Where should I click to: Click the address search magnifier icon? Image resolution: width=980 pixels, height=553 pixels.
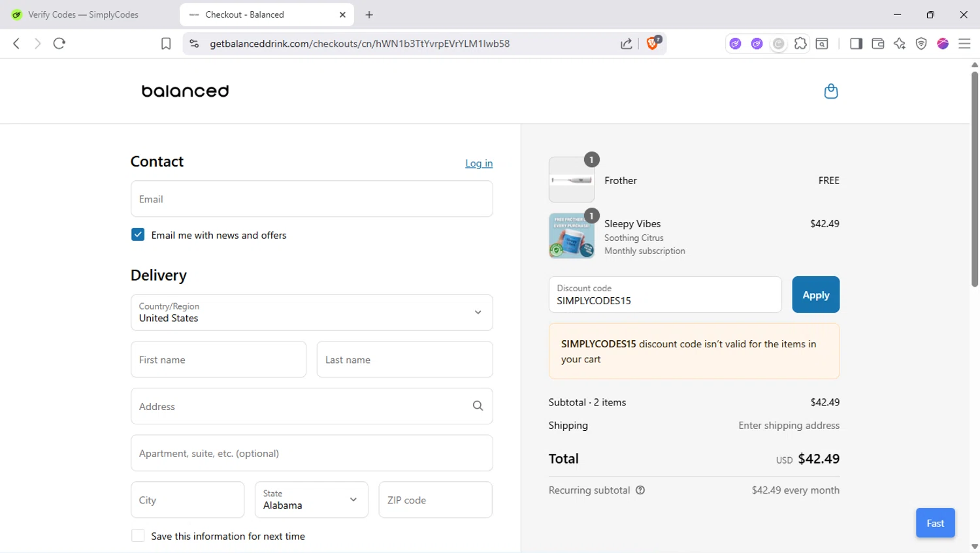(478, 406)
